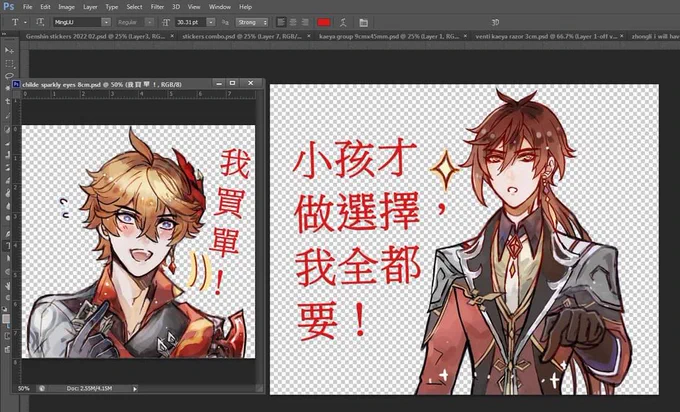Expand the collapsed toolbox double-arrow
Viewport: 680px width, 412px height.
point(3,34)
